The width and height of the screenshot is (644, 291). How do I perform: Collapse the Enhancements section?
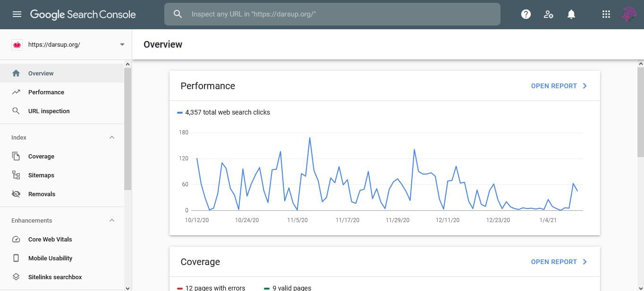click(112, 220)
